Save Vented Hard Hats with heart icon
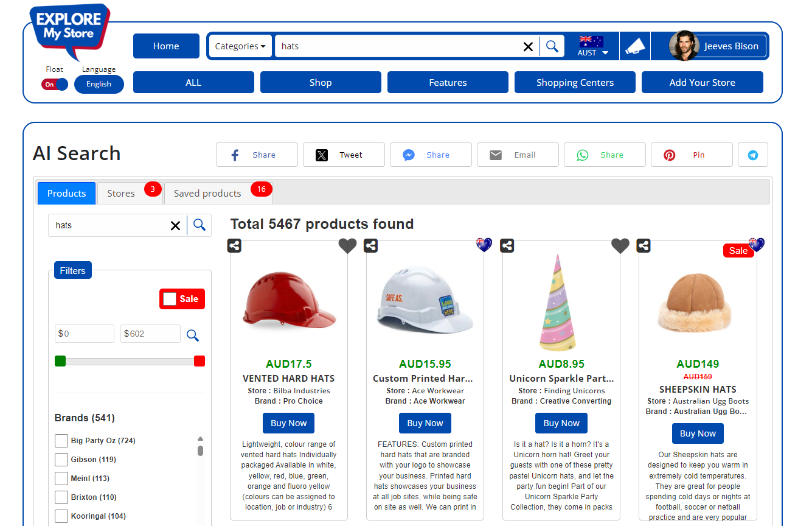 point(347,246)
